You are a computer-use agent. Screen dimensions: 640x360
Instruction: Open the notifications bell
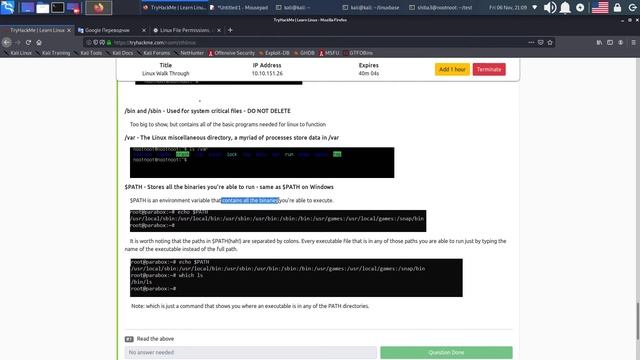click(x=565, y=7)
